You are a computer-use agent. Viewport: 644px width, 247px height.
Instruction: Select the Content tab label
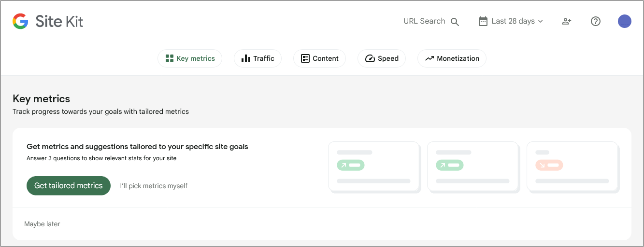coord(326,58)
